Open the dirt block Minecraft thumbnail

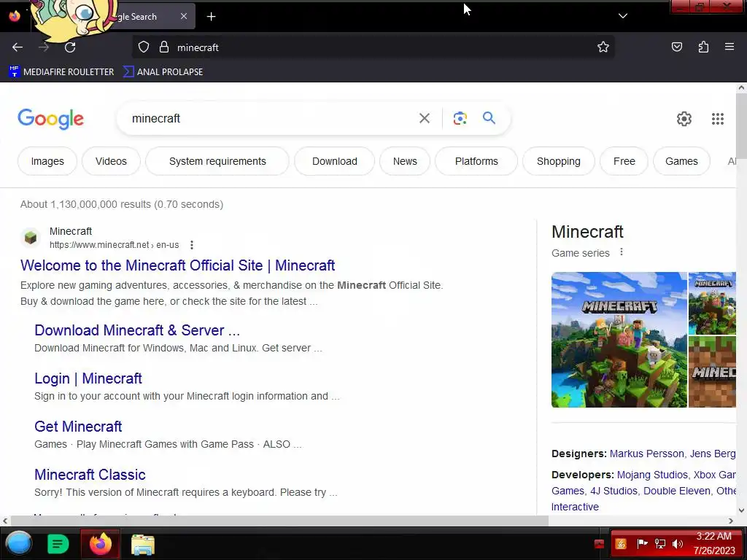[712, 372]
